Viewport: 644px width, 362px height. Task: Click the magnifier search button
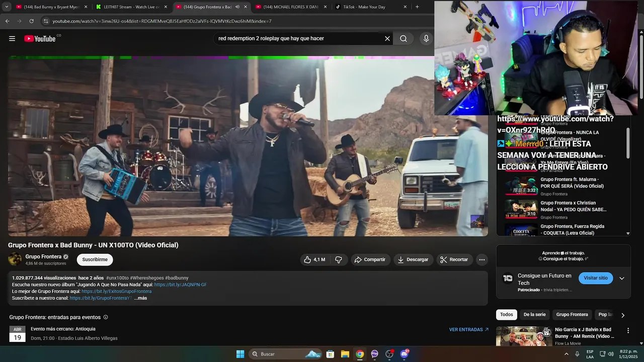click(x=404, y=39)
